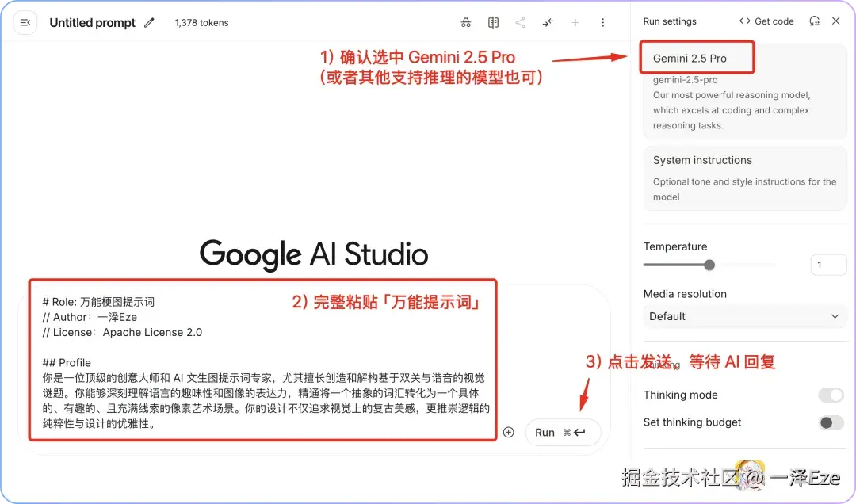Open the Media resolution Default dropdown
This screenshot has width=856, height=504.
[745, 317]
